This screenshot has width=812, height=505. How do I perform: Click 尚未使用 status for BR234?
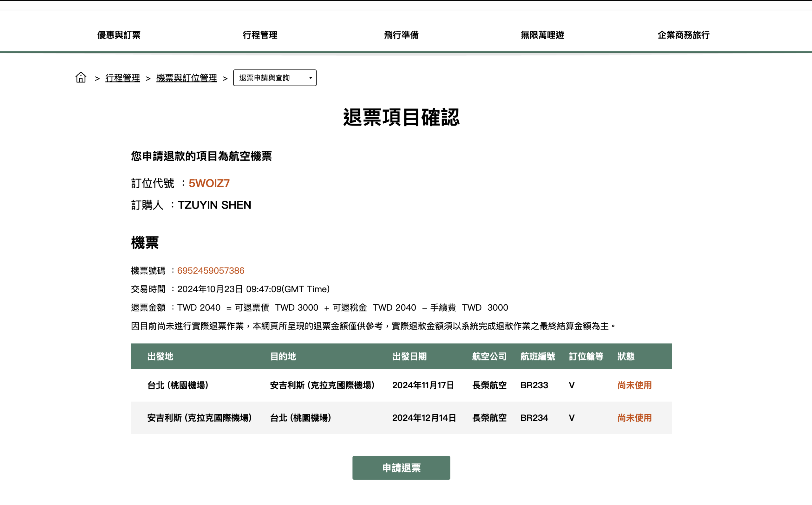(x=634, y=418)
